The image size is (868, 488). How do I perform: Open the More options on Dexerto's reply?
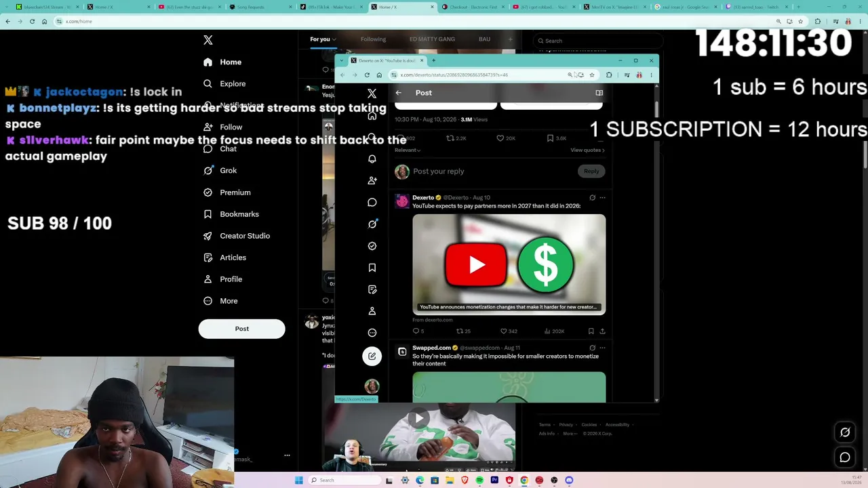click(602, 198)
